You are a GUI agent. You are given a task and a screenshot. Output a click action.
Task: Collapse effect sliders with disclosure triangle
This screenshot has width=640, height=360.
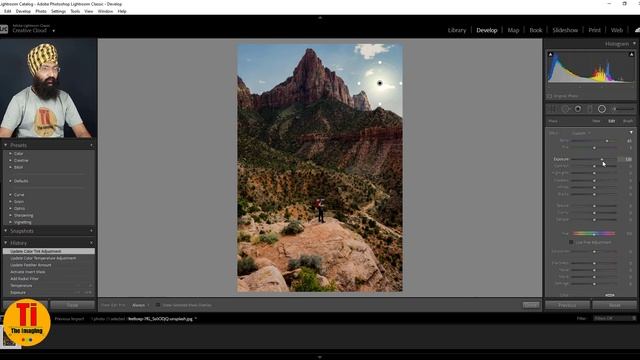pyautogui.click(x=631, y=133)
